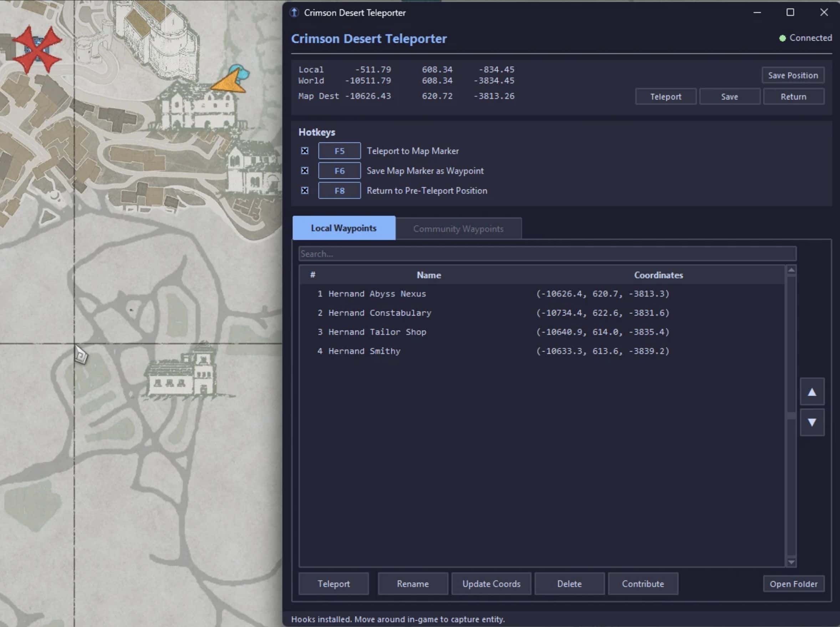
Task: Click the orange player arrow on the map
Action: tap(228, 82)
